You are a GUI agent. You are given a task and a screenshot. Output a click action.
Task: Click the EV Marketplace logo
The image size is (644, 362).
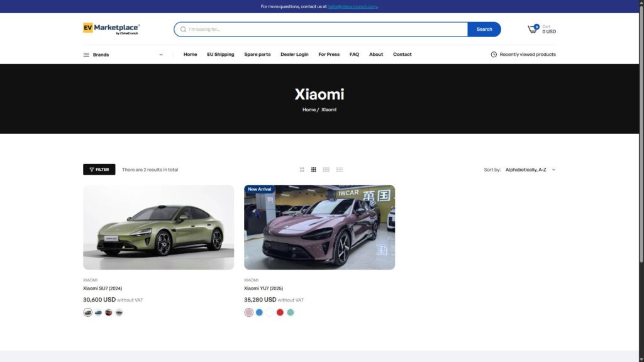click(x=111, y=29)
